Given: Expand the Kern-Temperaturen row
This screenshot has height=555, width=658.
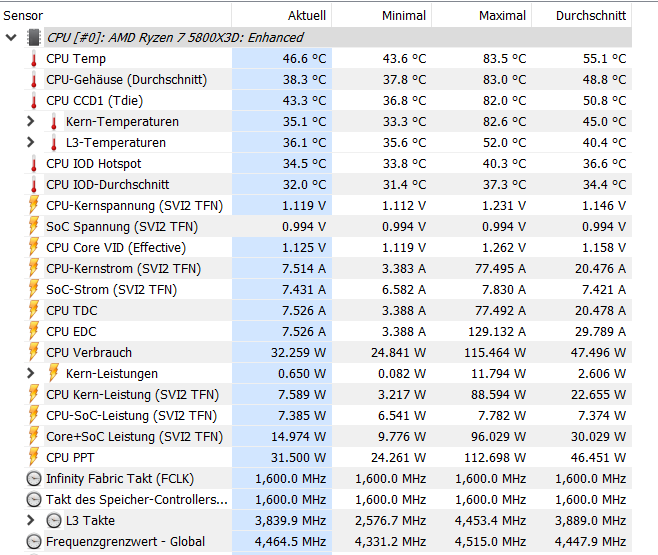Looking at the screenshot, I should pos(30,122).
